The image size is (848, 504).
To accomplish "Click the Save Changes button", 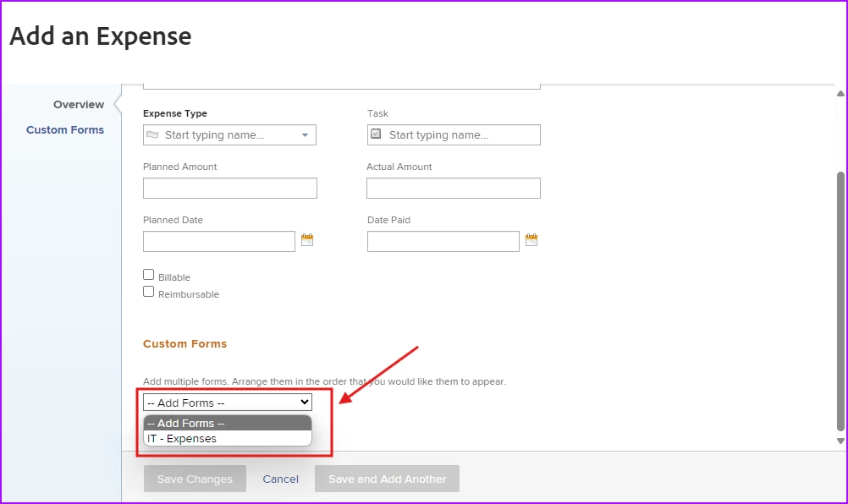I will (195, 479).
